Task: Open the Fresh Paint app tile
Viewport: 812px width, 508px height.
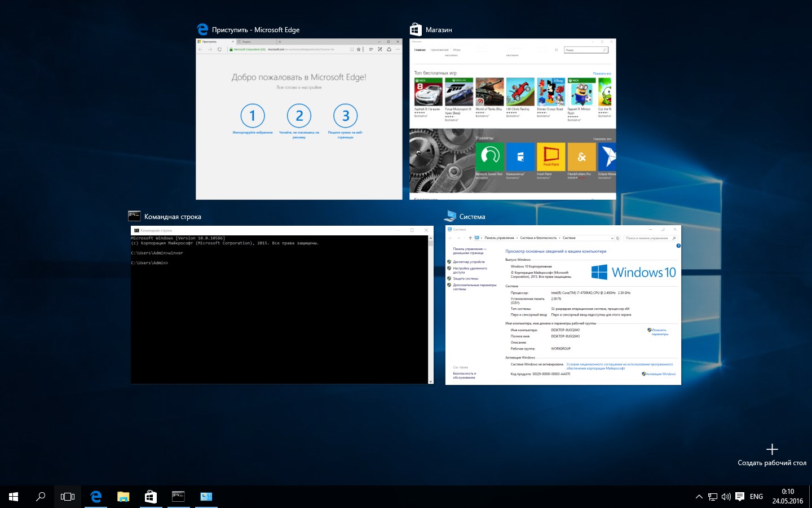Action: click(551, 160)
